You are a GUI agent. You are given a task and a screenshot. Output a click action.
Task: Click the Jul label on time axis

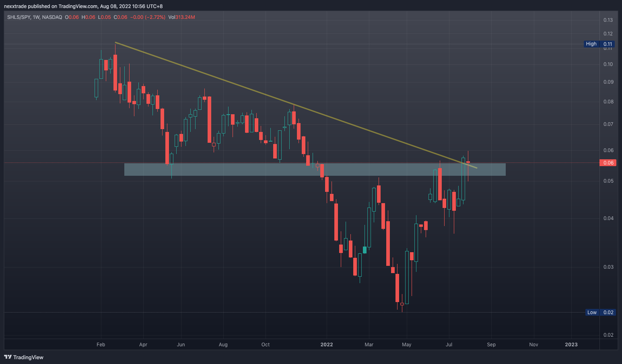pyautogui.click(x=449, y=345)
